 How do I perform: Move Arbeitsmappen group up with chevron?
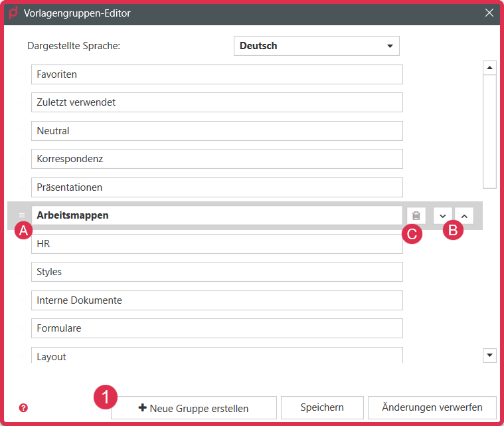click(464, 215)
